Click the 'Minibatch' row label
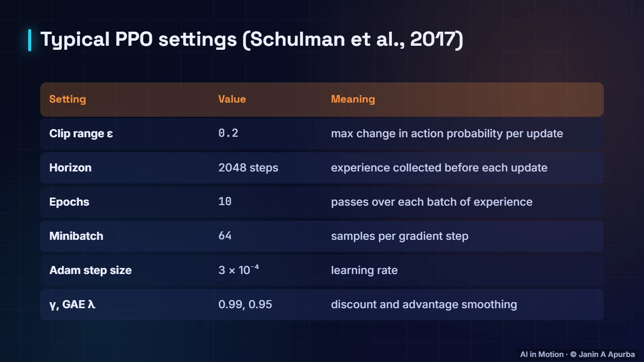644x362 pixels. (76, 236)
